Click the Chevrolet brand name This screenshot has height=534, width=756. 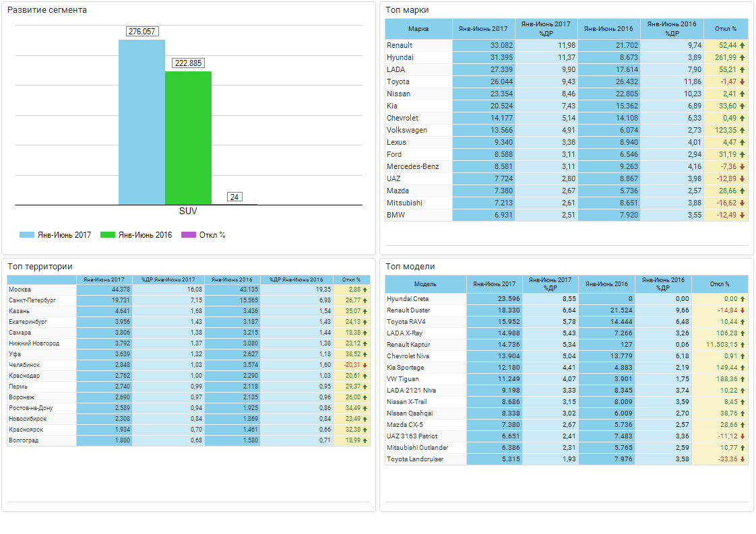(402, 118)
